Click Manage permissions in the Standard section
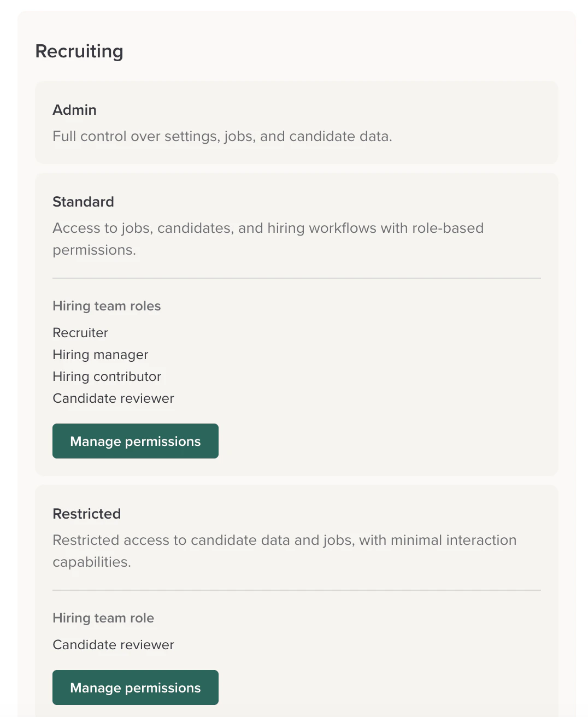Screen dimensions: 588x717 click(x=135, y=441)
